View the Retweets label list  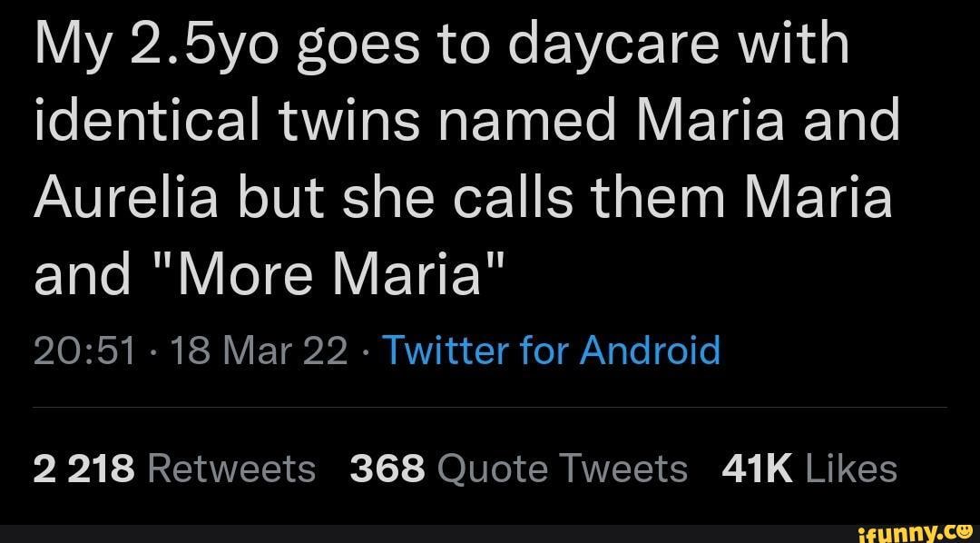click(230, 469)
